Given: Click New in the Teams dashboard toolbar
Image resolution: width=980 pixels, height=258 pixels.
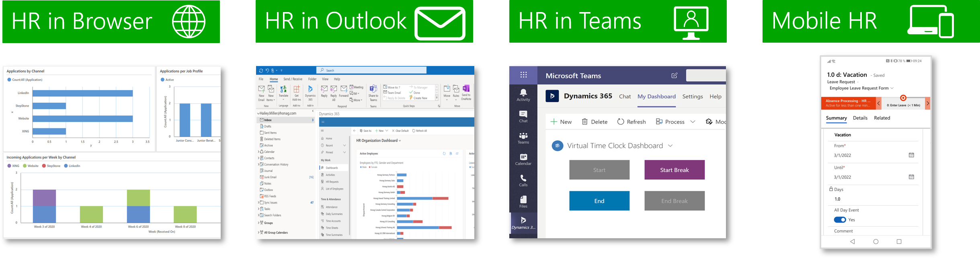Looking at the screenshot, I should click(561, 122).
